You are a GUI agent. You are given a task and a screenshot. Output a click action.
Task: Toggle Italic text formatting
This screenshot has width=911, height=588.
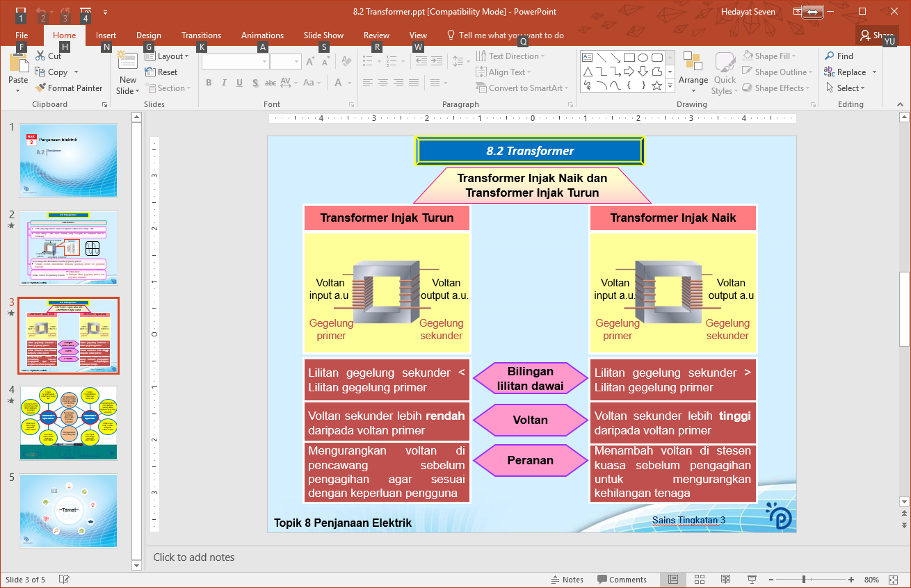click(x=224, y=83)
